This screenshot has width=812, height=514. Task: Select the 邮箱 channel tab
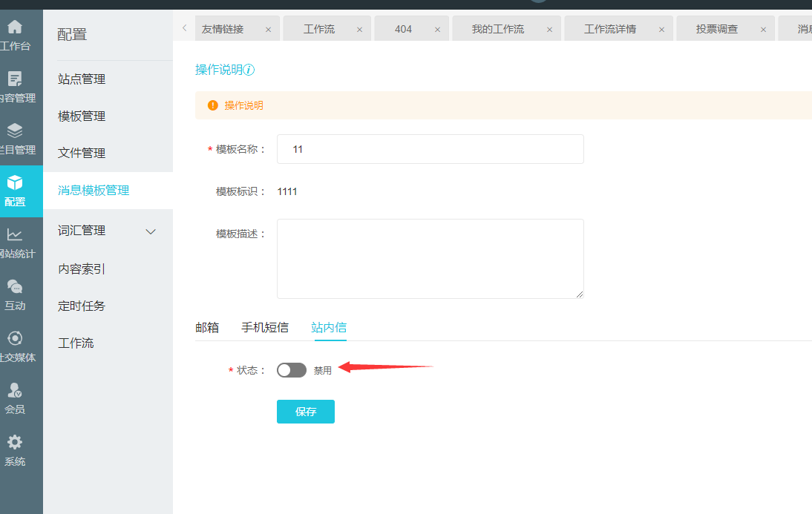coord(207,327)
